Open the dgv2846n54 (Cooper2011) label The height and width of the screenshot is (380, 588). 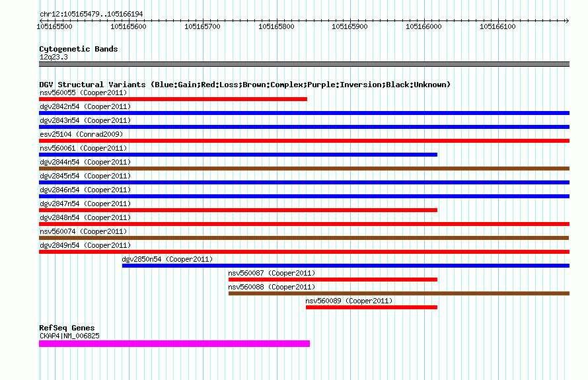[85, 190]
